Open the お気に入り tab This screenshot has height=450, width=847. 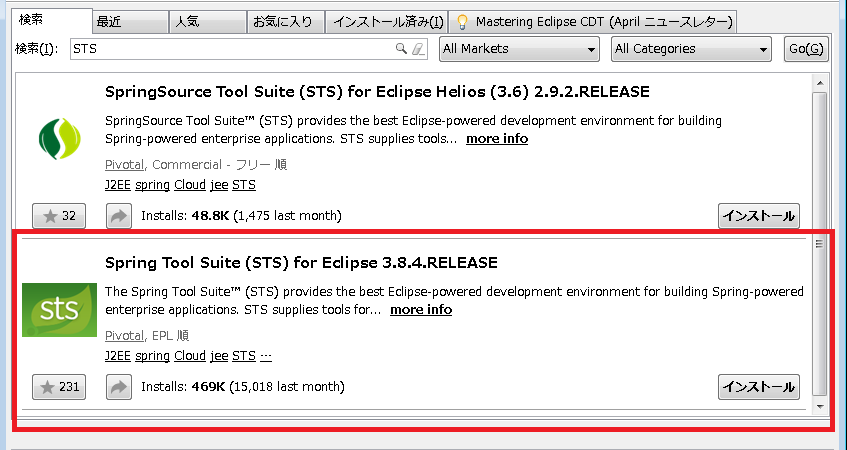286,22
